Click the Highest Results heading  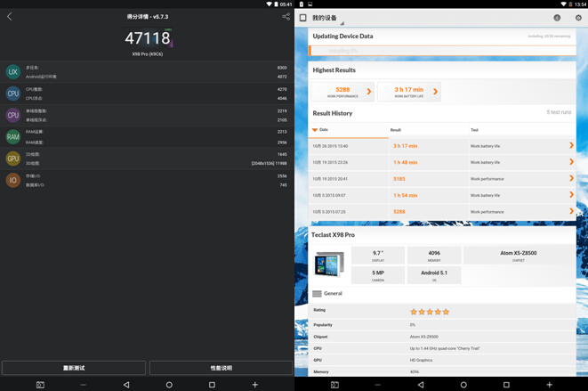point(334,70)
